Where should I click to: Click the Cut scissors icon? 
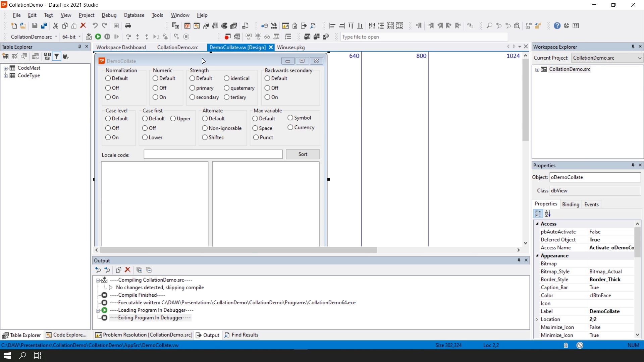56,26
